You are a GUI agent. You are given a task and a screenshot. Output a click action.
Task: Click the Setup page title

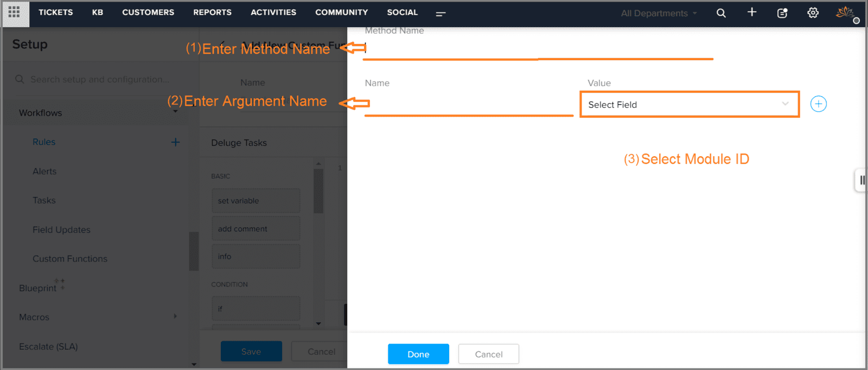(x=30, y=44)
